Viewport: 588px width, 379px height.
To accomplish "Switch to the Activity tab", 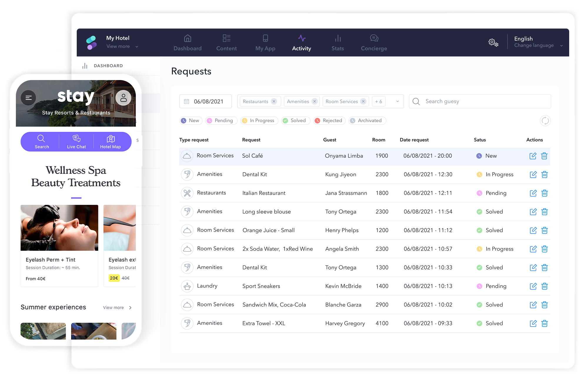I will click(302, 48).
